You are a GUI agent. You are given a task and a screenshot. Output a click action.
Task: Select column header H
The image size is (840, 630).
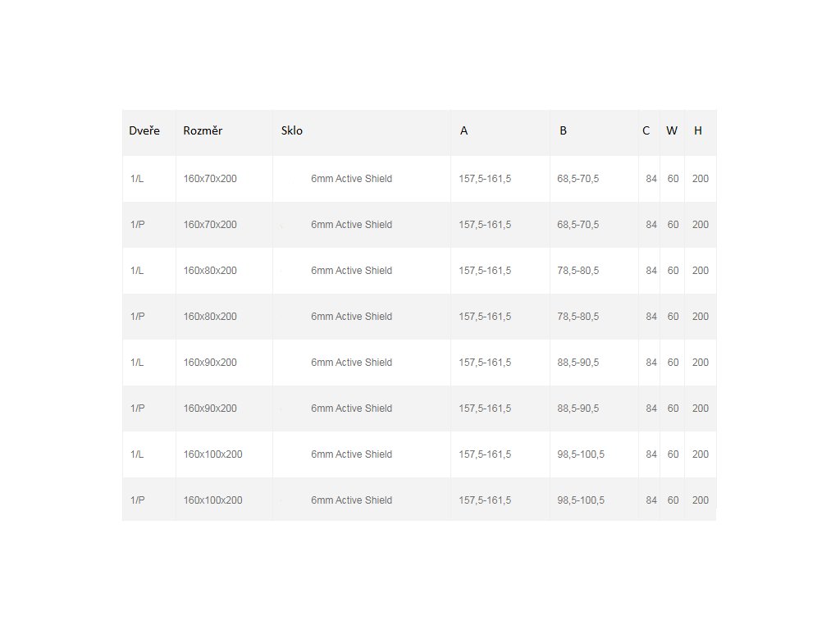click(698, 130)
